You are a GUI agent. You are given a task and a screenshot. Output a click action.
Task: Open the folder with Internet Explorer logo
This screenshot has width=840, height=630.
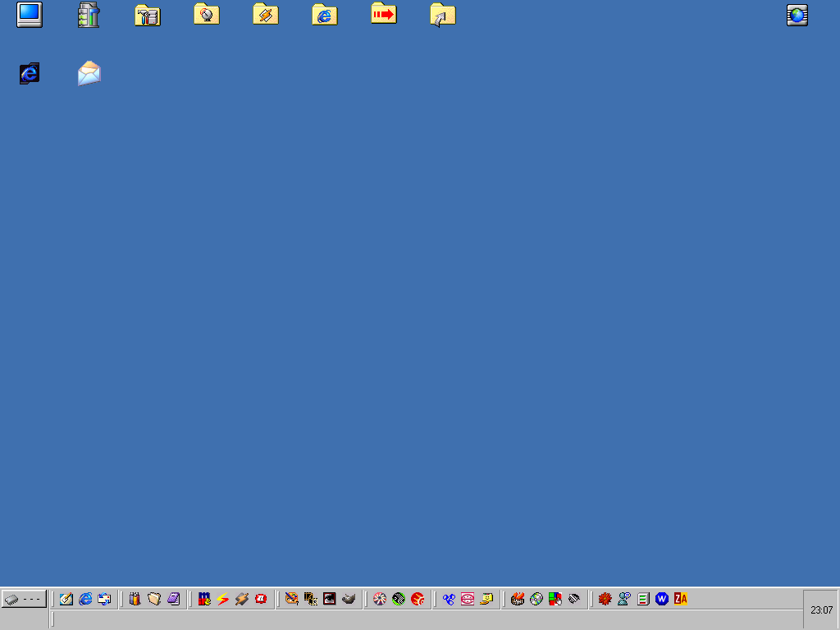click(325, 15)
